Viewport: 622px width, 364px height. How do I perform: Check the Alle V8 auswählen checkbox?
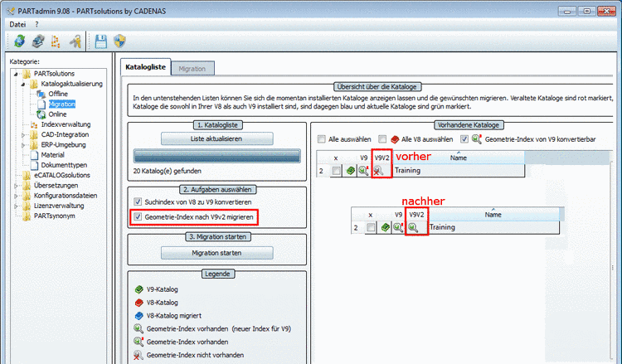(382, 139)
